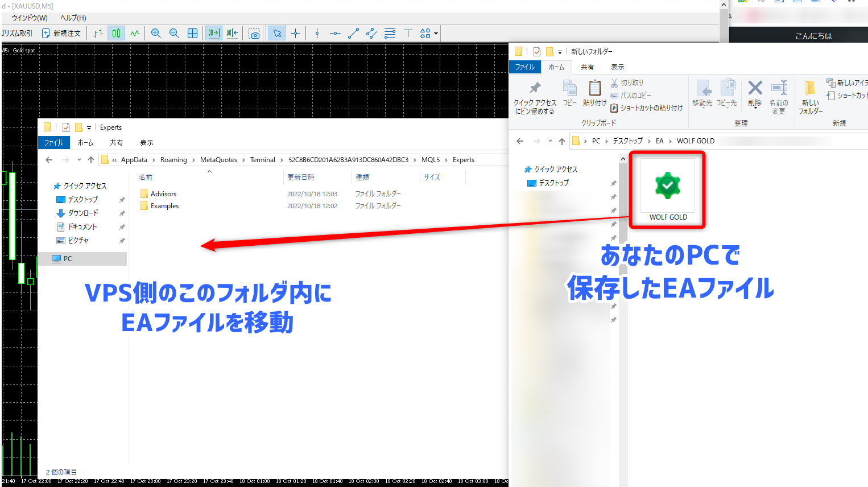The height and width of the screenshot is (487, 868).
Task: Sort by type column header
Action: 362,178
